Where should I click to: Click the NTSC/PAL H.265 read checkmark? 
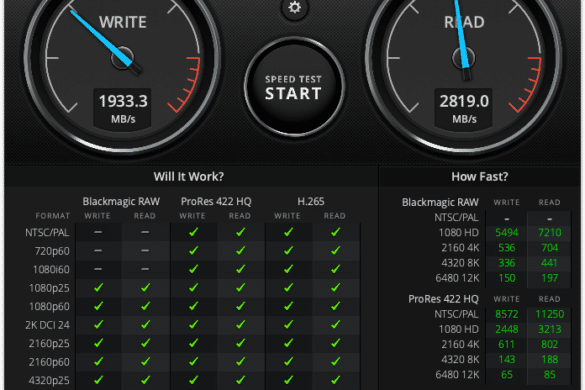click(335, 232)
